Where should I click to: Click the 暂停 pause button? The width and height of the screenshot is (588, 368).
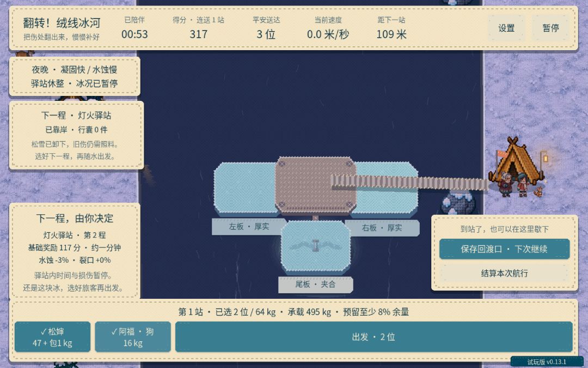coord(550,28)
